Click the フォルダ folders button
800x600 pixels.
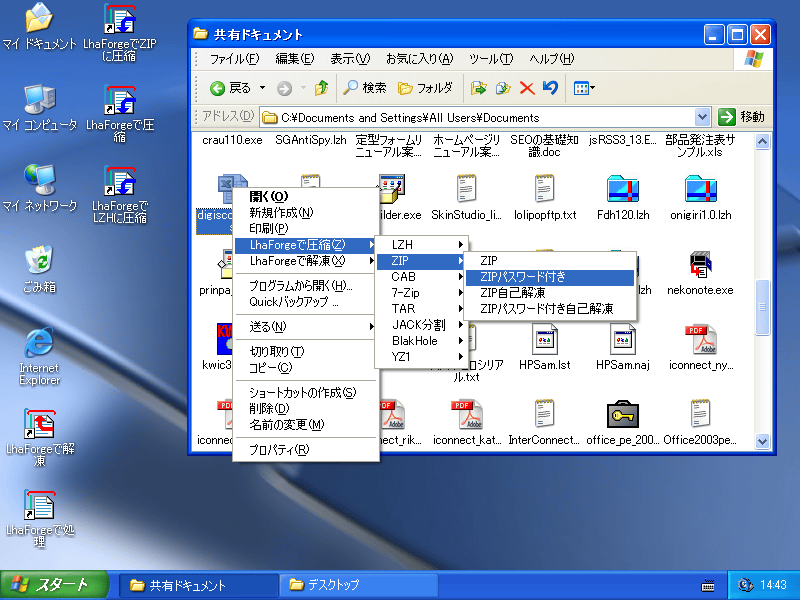coord(425,88)
